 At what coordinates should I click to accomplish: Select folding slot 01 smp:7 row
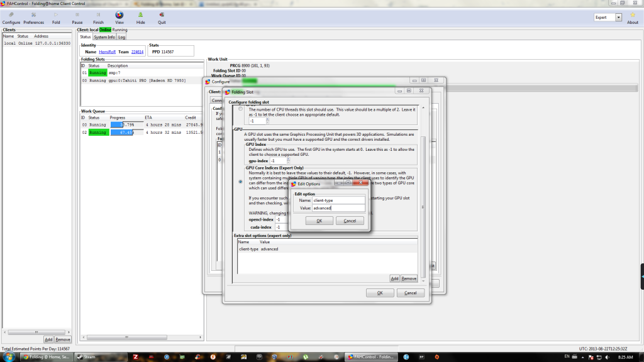[x=142, y=73]
